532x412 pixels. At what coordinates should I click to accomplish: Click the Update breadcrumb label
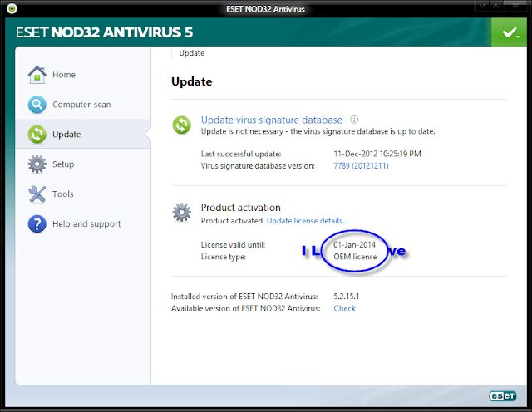tap(192, 53)
